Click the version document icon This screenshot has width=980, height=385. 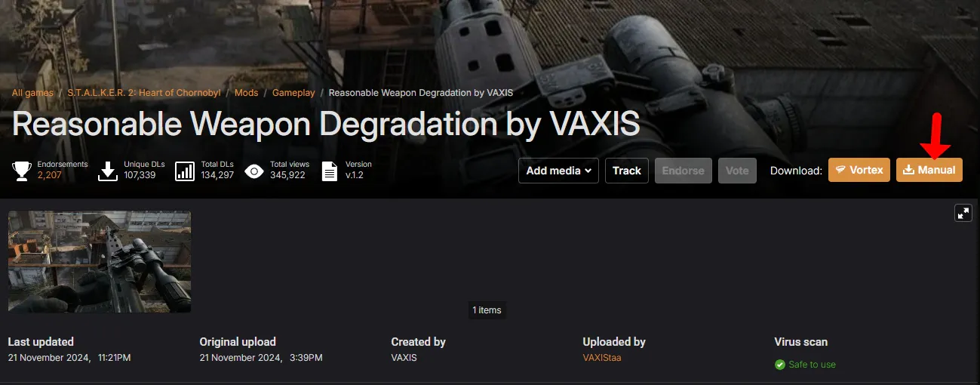[x=330, y=171]
